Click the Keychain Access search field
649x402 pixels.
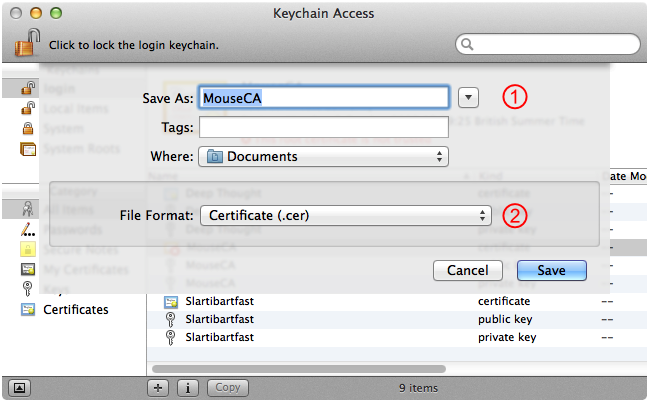coord(548,44)
